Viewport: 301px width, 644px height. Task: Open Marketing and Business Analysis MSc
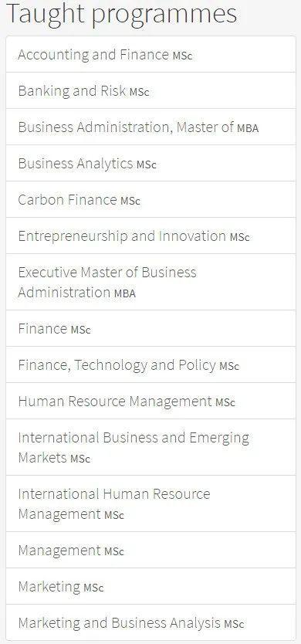[x=150, y=622]
